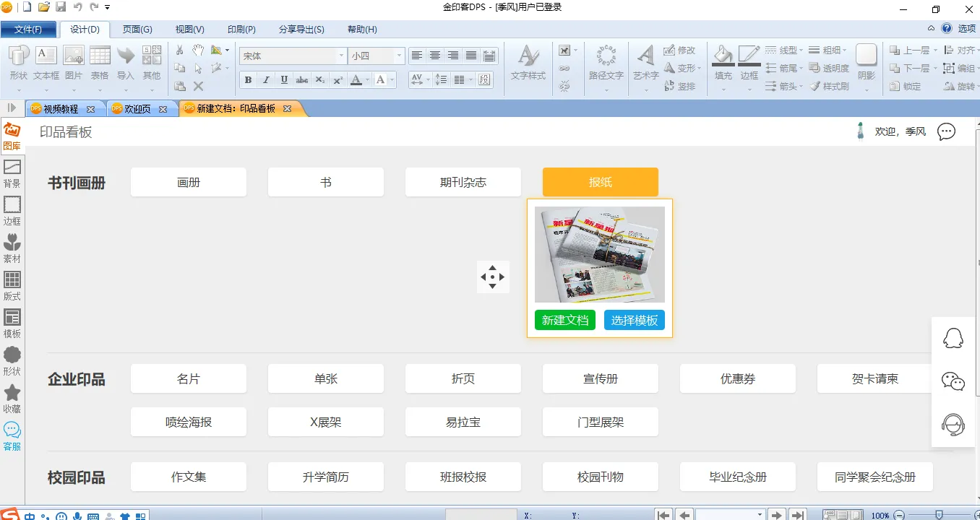Switch to the 欢迎页 document tab
The height and width of the screenshot is (520, 980).
pyautogui.click(x=137, y=109)
